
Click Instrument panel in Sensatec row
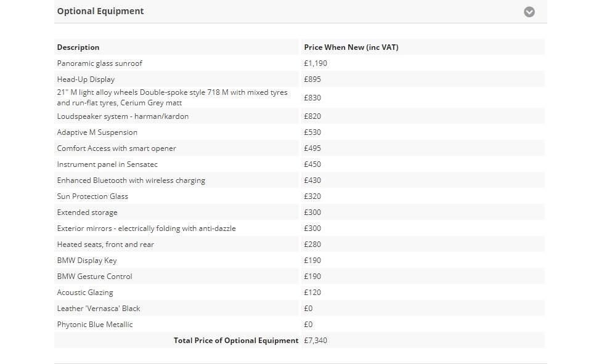(300, 164)
